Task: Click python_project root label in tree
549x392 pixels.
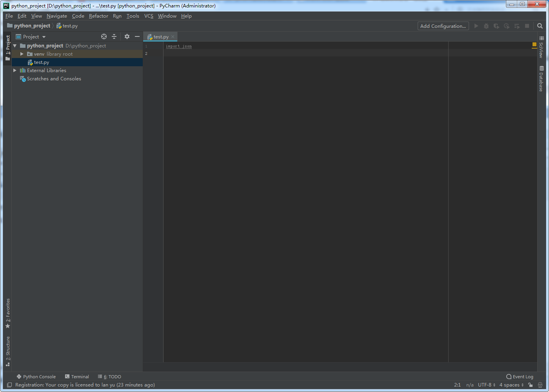Action: point(45,46)
